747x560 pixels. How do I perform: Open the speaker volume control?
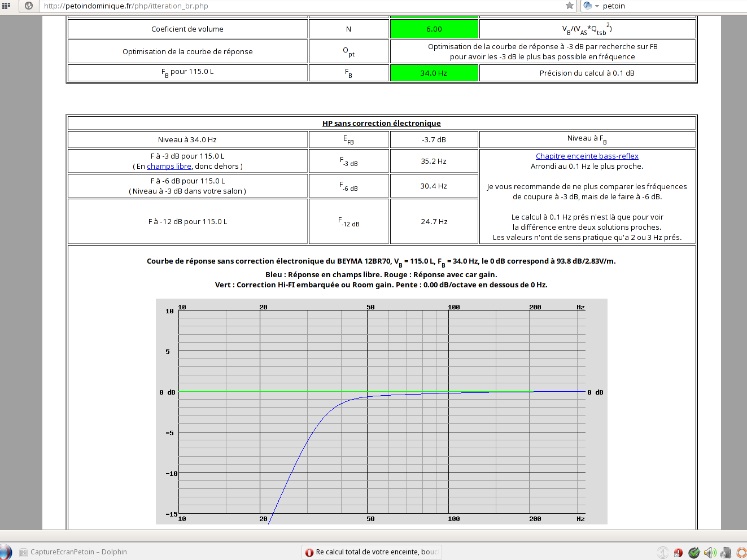tap(710, 553)
